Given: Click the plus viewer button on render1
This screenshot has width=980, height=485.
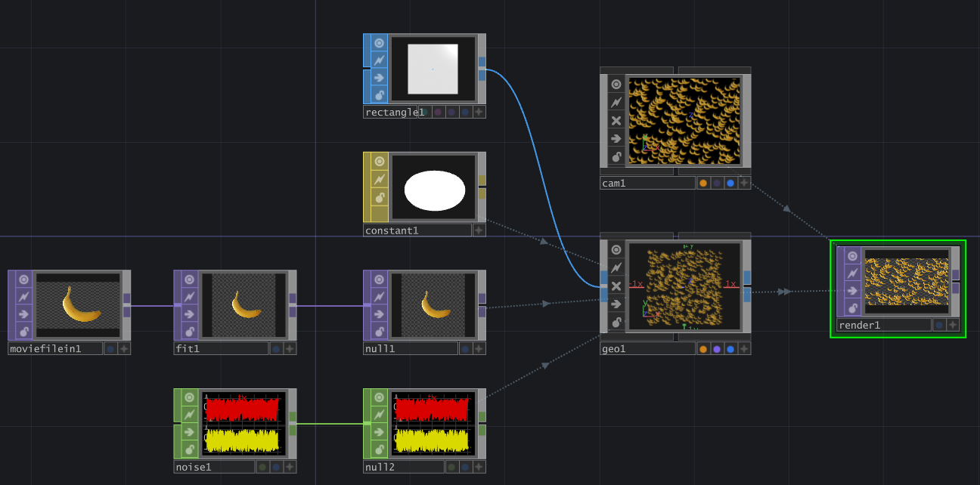Looking at the screenshot, I should (x=953, y=325).
